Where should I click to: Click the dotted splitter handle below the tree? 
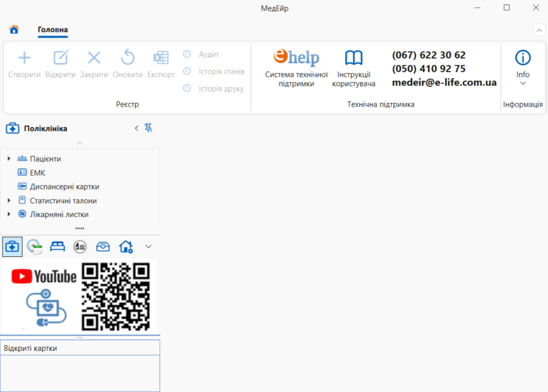click(80, 229)
